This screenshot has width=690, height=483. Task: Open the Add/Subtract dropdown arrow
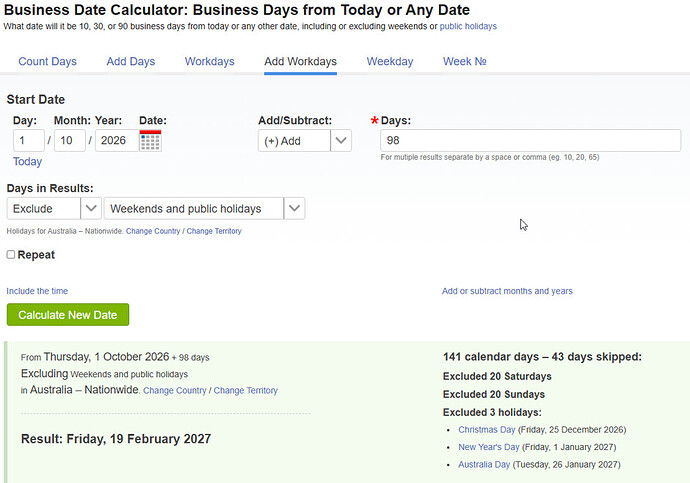[x=341, y=141]
